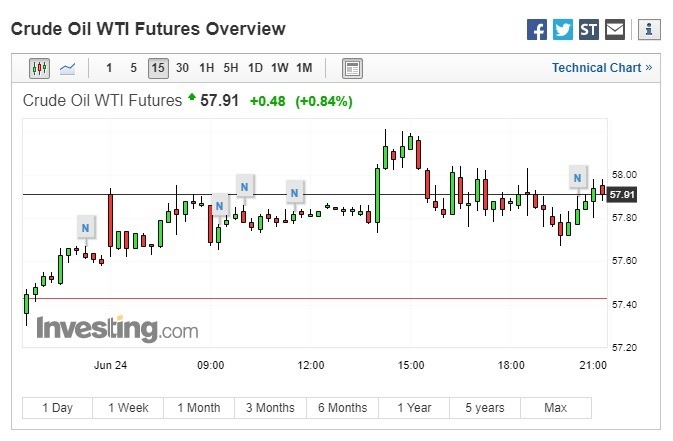Open news marker N before Jun 24
The width and height of the screenshot is (673, 441).
(85, 228)
